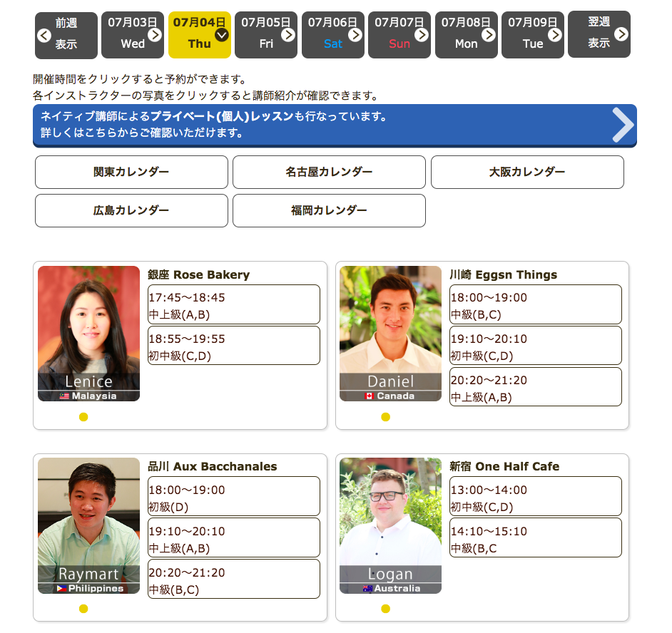Open the 福岡カレンダー calendar
The image size is (672, 633).
click(x=329, y=210)
